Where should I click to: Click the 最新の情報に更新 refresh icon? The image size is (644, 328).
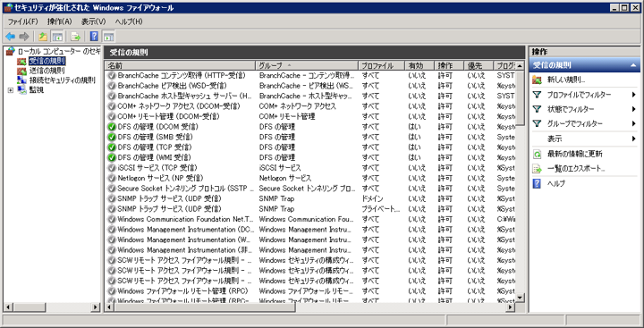[538, 155]
